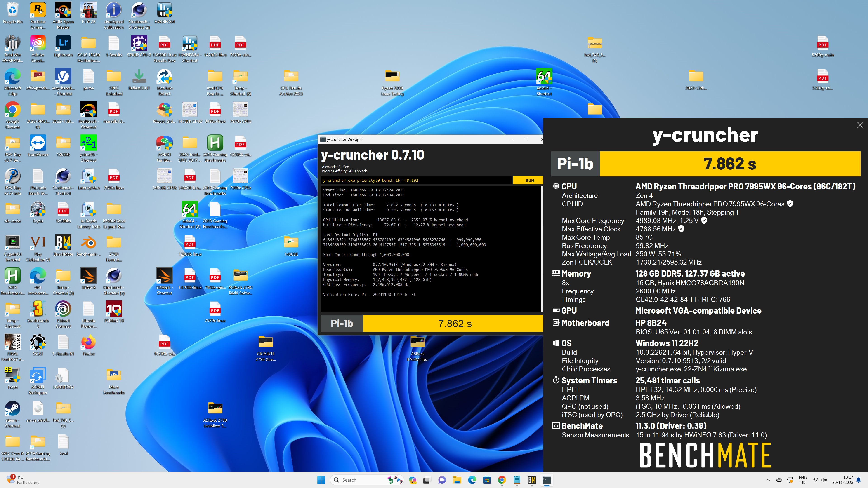Select the 14900K folder icon
The width and height of the screenshot is (868, 488).
pyautogui.click(x=291, y=246)
